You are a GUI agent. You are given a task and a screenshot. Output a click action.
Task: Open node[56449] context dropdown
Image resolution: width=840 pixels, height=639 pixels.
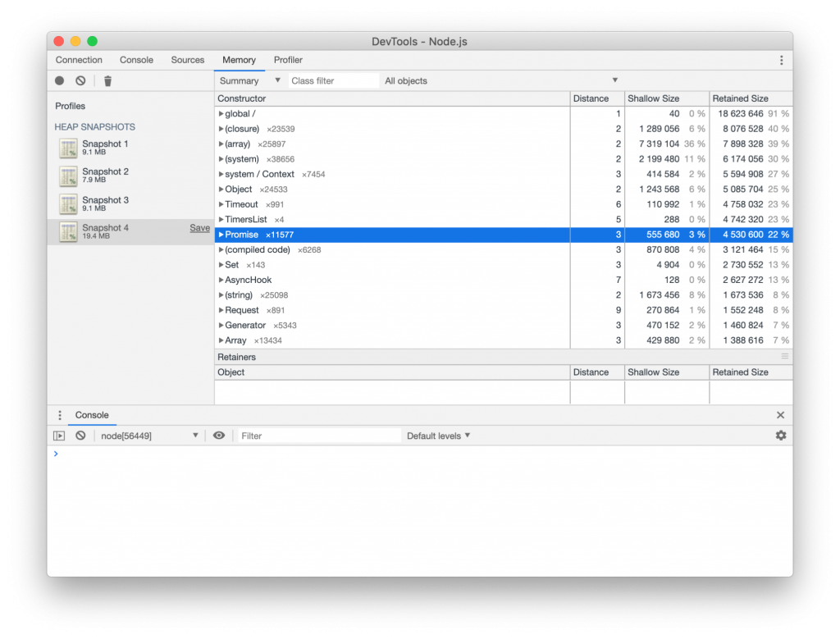point(149,436)
